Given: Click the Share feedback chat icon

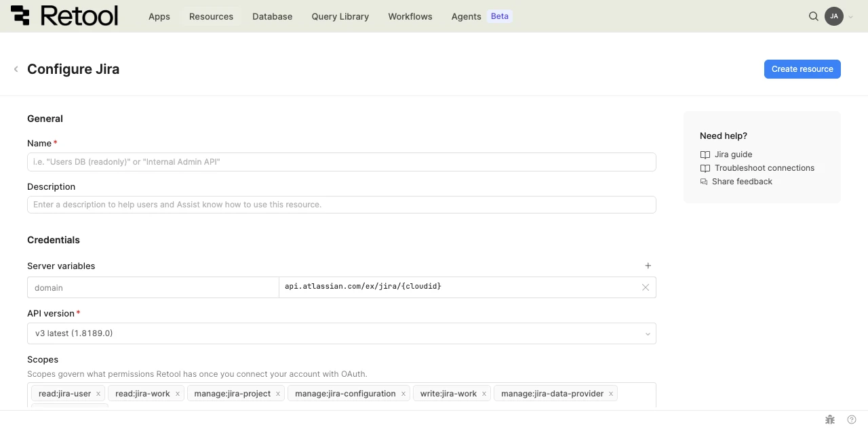Looking at the screenshot, I should coord(704,182).
